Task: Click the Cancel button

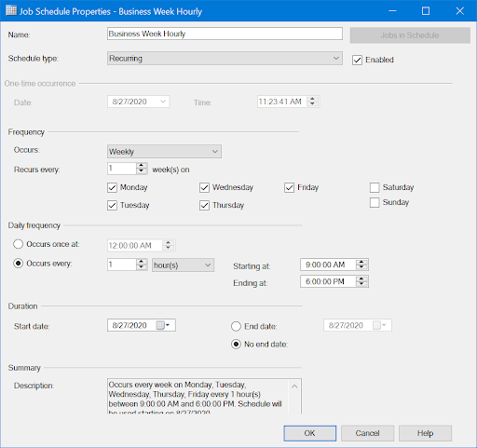Action: pos(367,433)
